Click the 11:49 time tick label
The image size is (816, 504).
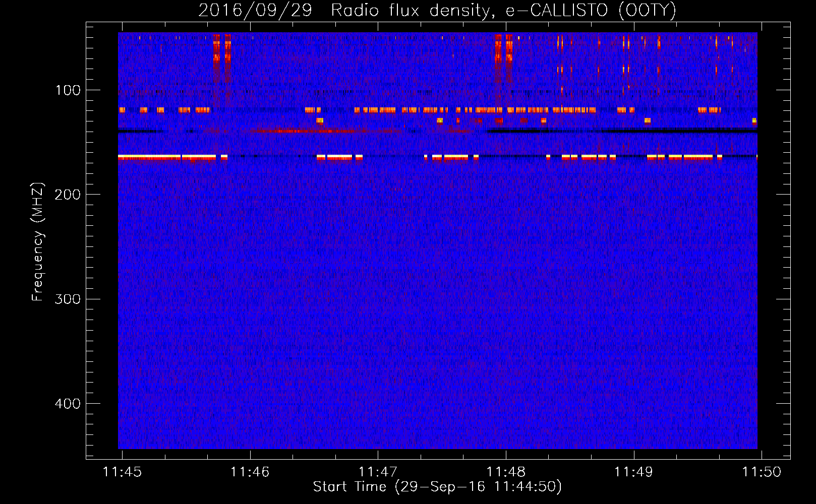633,472
